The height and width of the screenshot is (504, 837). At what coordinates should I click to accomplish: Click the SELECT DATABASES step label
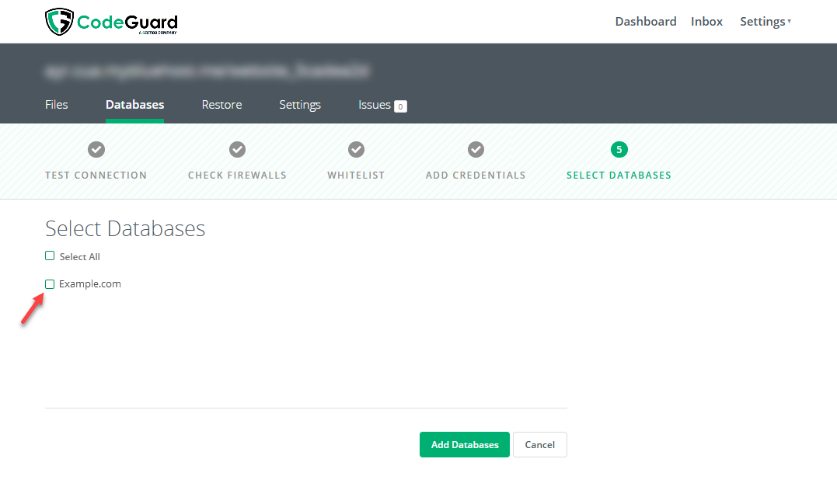click(619, 175)
